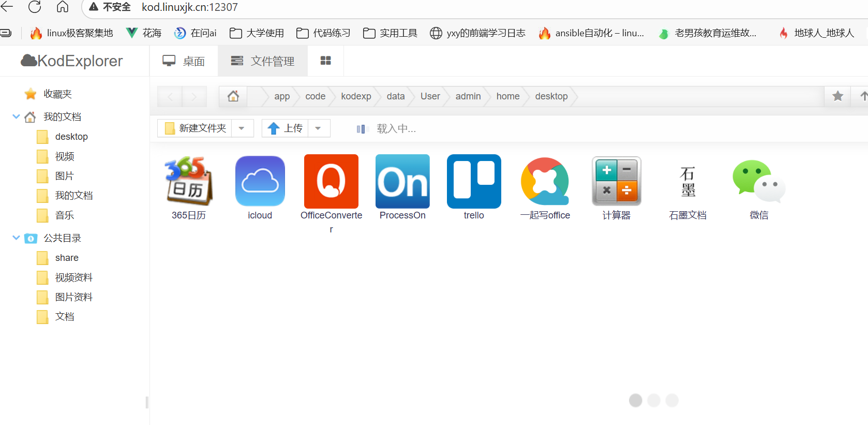This screenshot has width=868, height=425.
Task: Click the 新建文件夹 button
Action: pos(196,128)
